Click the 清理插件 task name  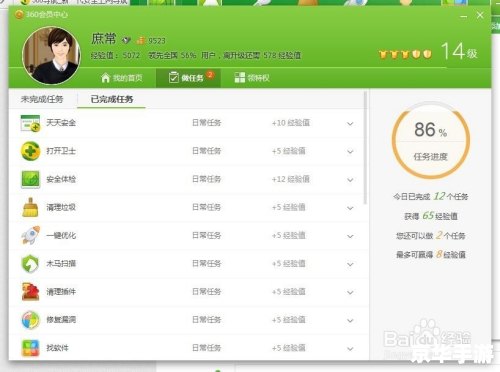[x=61, y=292]
